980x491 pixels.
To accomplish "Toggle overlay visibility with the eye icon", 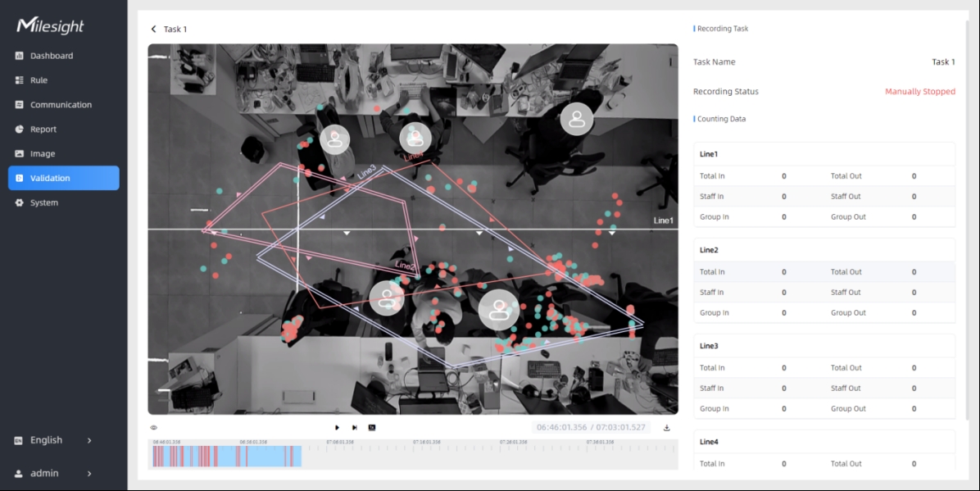I will [153, 427].
